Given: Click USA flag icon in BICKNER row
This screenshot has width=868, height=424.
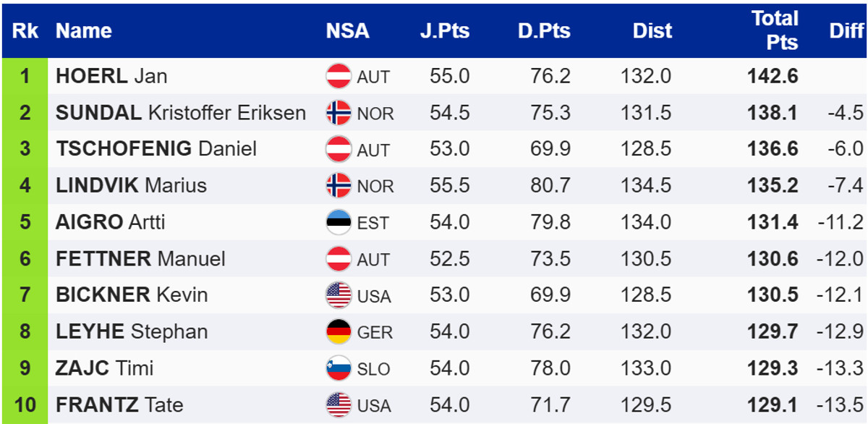Looking at the screenshot, I should (x=339, y=295).
